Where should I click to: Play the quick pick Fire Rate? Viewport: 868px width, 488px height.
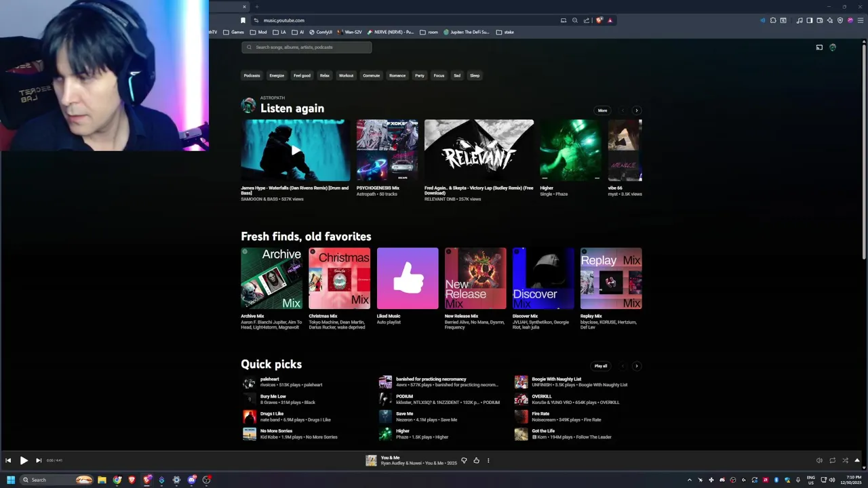(521, 417)
